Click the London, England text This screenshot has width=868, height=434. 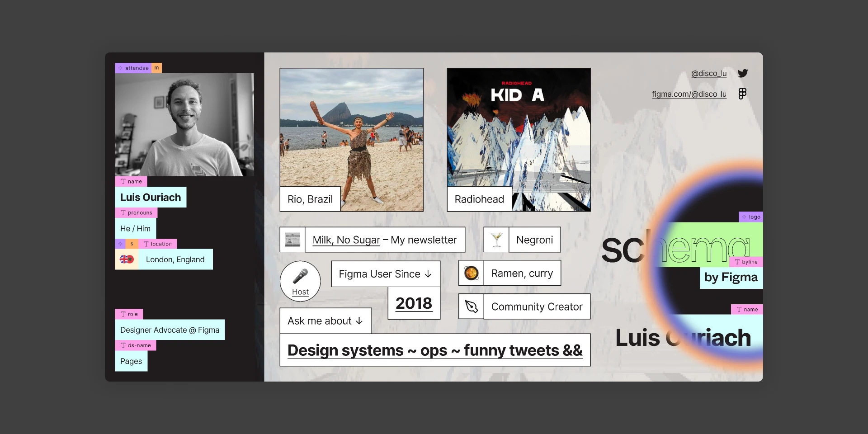point(175,259)
